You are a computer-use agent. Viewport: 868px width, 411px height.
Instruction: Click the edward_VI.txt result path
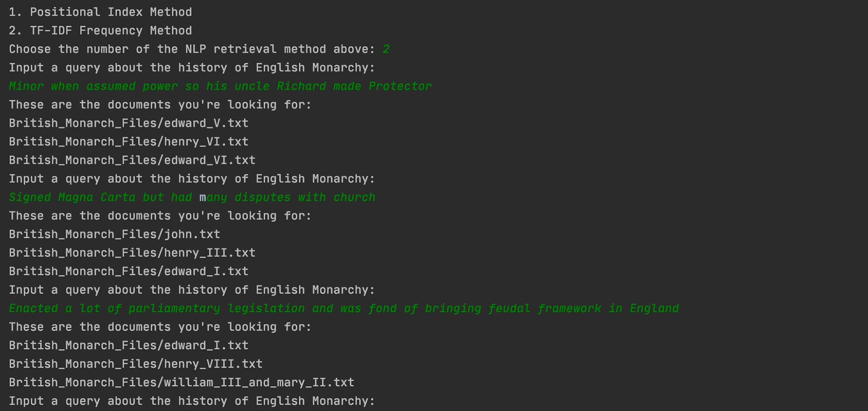[x=132, y=161]
